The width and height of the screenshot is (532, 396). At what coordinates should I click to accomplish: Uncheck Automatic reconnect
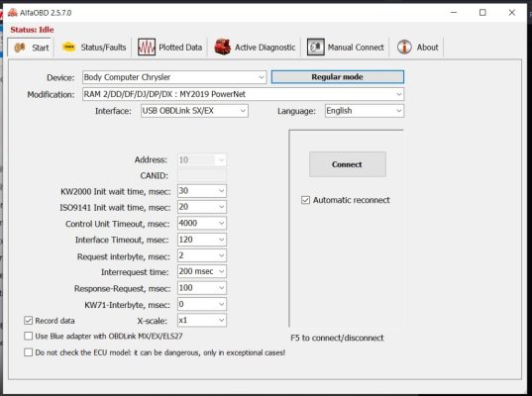click(305, 200)
